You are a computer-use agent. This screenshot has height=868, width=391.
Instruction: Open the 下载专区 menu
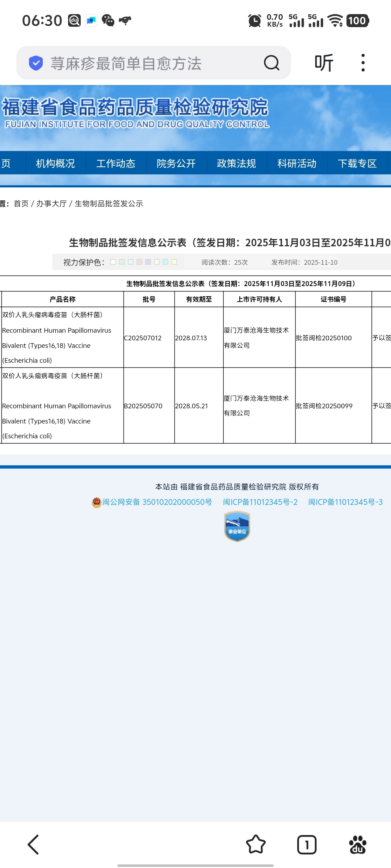pos(357,163)
